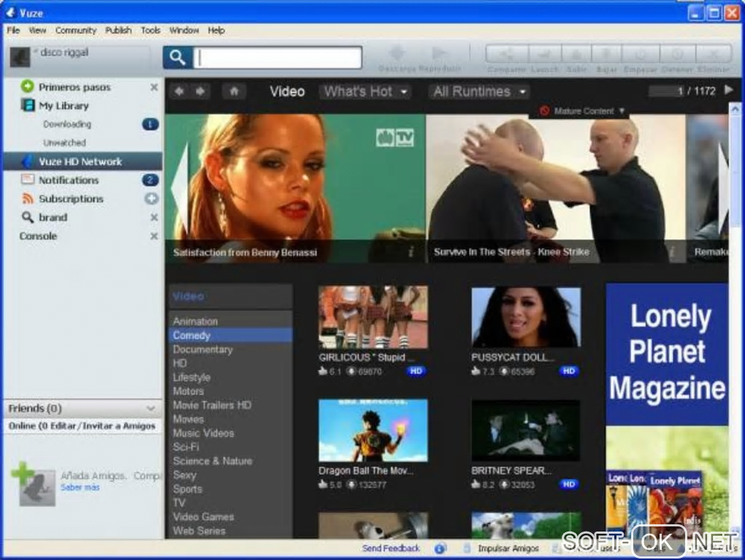Open the Window menu
This screenshot has height=560, width=745.
184,31
